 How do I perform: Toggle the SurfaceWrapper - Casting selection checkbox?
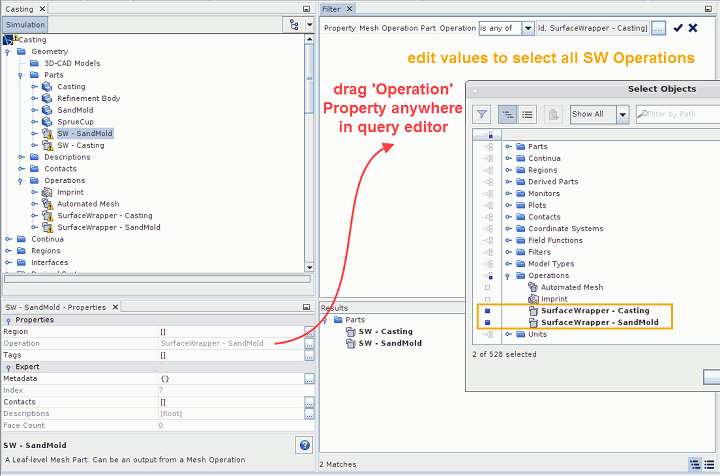click(x=488, y=311)
